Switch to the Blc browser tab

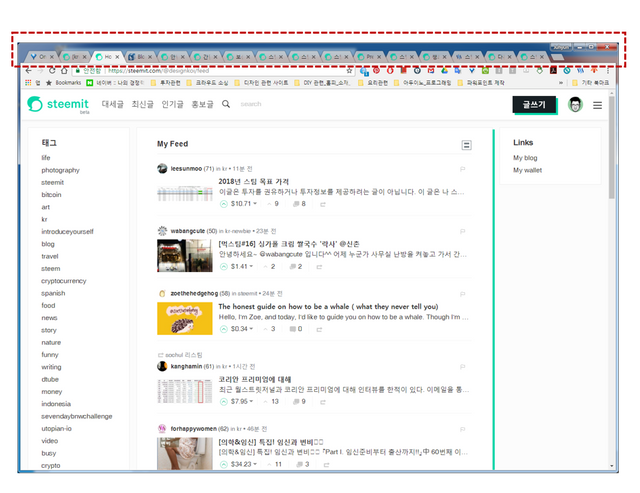(x=140, y=57)
